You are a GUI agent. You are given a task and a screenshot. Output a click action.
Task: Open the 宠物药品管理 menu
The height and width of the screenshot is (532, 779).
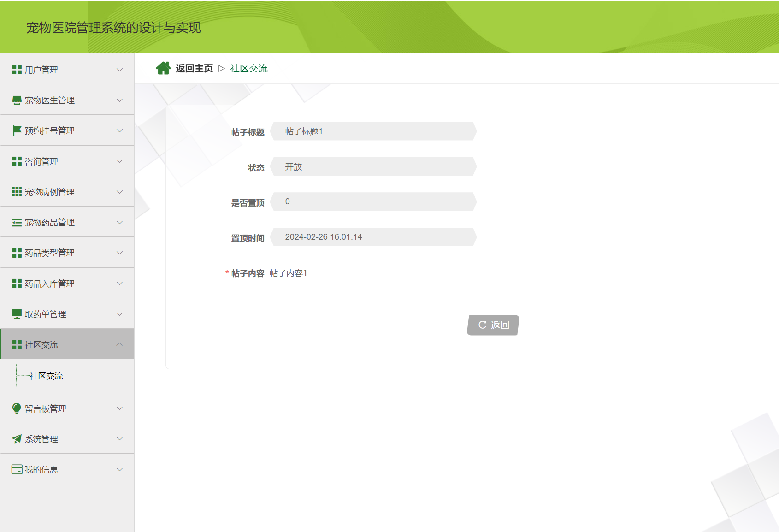67,222
